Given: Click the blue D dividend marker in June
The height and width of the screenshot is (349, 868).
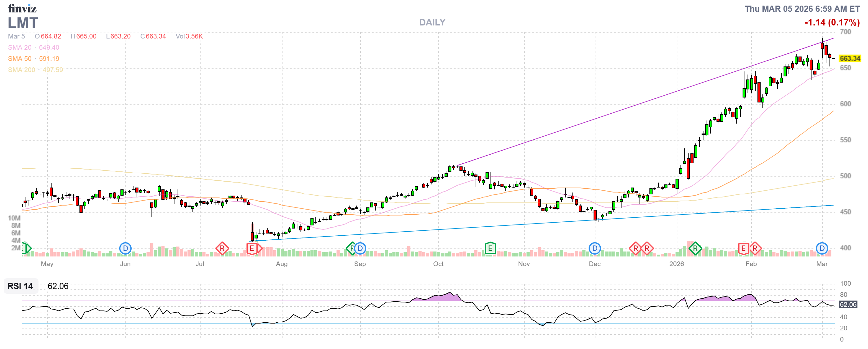Looking at the screenshot, I should pos(125,249).
